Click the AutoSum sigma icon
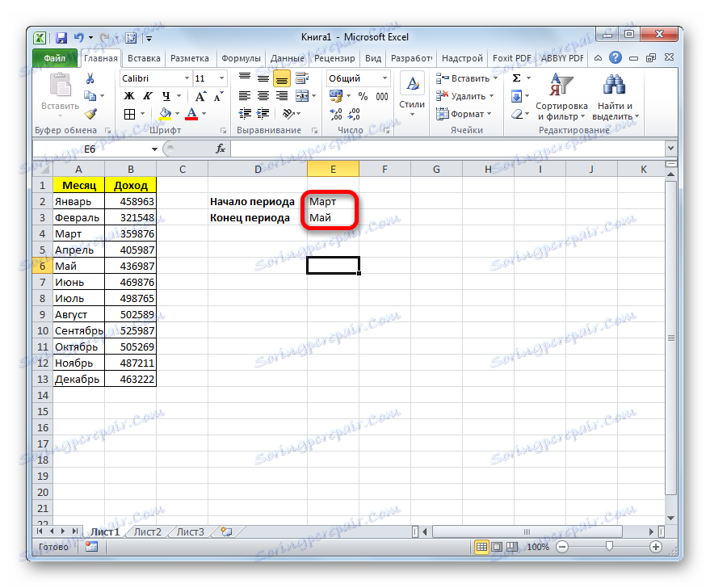This screenshot has height=588, width=710. click(x=516, y=78)
